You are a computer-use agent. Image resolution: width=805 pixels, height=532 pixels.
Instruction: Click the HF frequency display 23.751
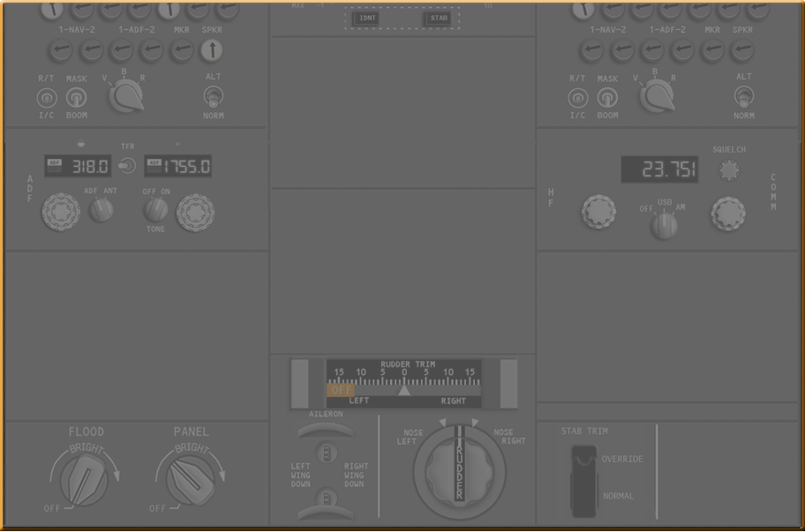coord(659,169)
